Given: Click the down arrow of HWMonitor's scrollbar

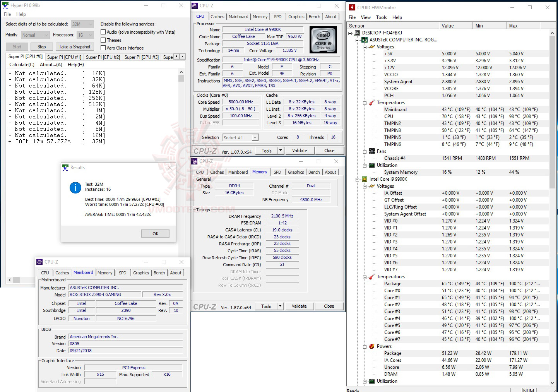Looking at the screenshot, I should tap(552, 383).
